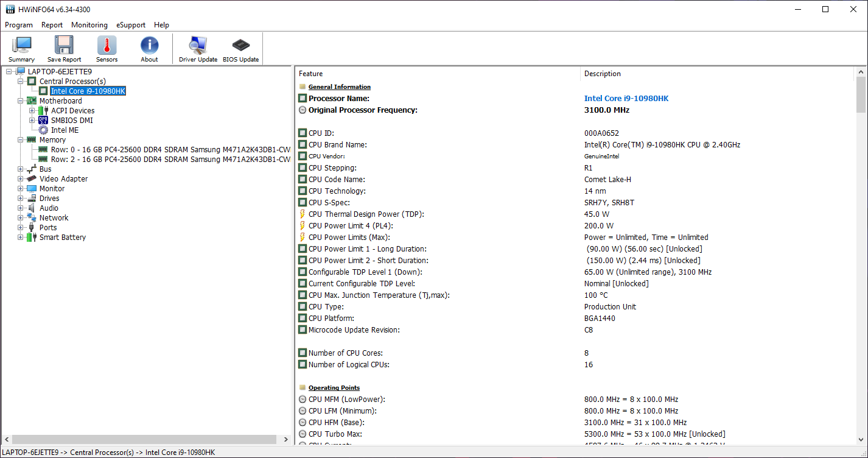This screenshot has width=868, height=458.
Task: Click the details vertical scrollbar thumb
Action: 861,95
